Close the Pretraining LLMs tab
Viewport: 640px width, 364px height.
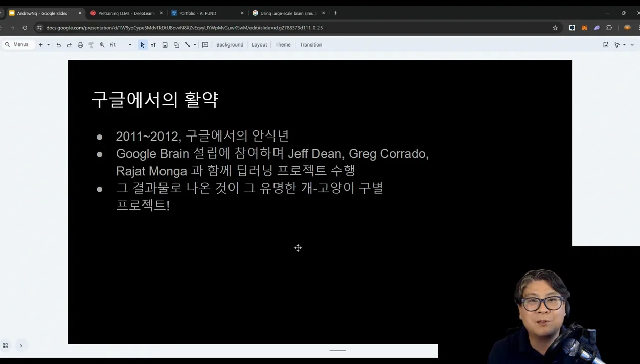(161, 13)
